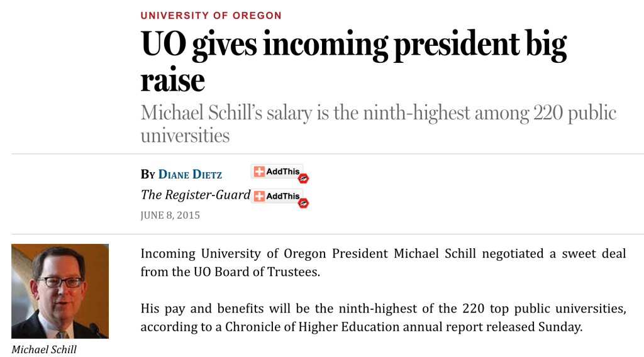The image size is (644, 357).
Task: Click The Register-Guard publication name
Action: 196,194
